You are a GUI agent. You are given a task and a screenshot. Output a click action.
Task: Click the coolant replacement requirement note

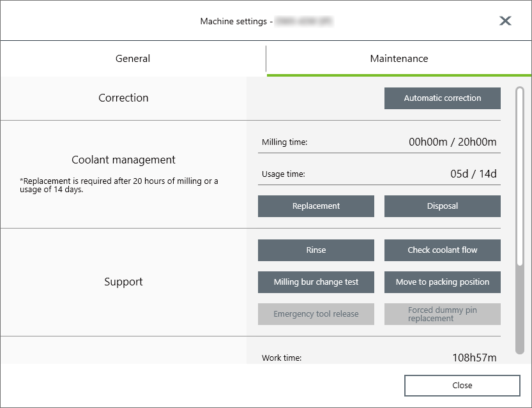point(119,185)
